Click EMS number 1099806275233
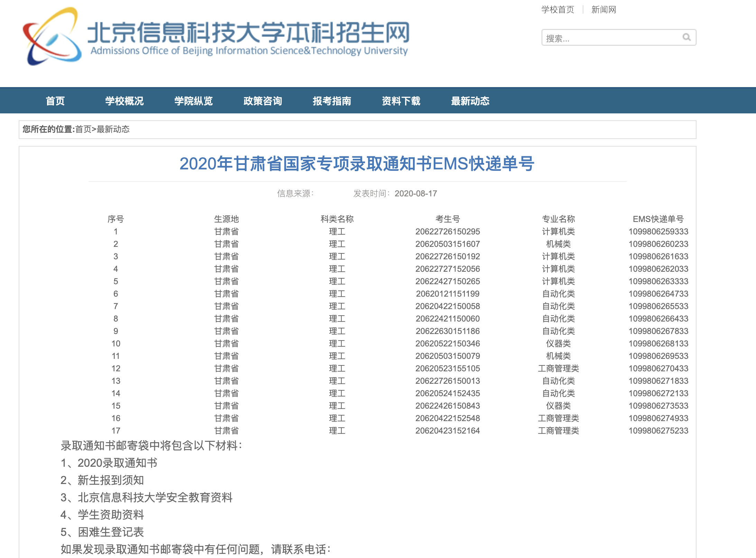The width and height of the screenshot is (756, 558). (658, 430)
